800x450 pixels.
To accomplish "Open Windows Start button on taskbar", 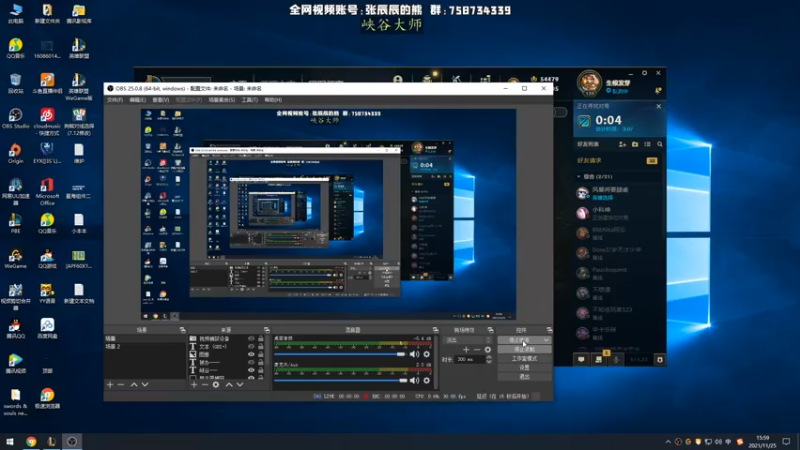I will pyautogui.click(x=10, y=442).
